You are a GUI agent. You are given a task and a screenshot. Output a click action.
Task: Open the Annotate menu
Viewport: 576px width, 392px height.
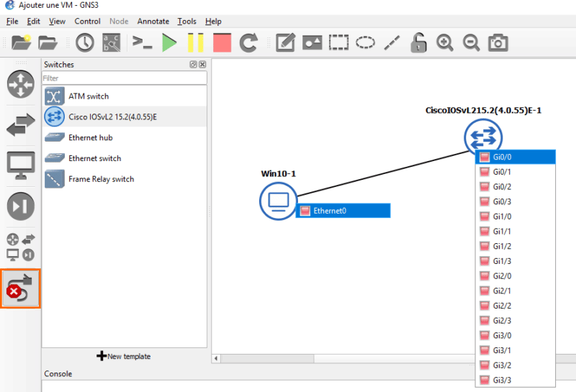tap(153, 22)
